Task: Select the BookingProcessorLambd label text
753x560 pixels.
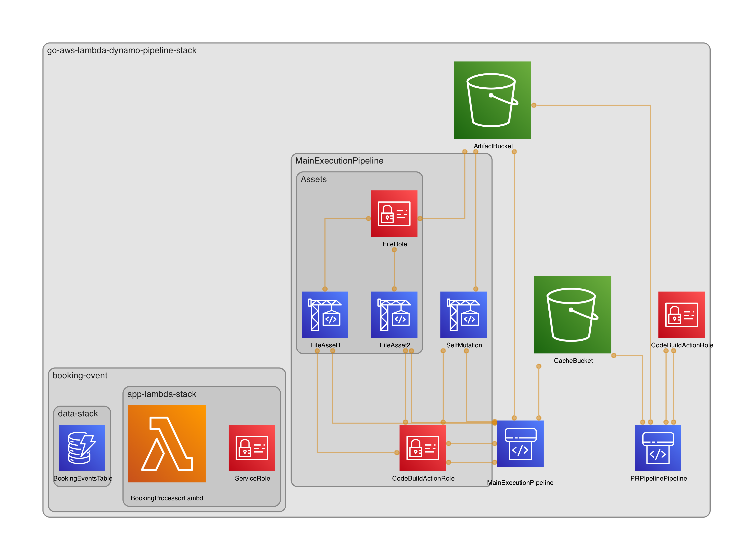Action: pyautogui.click(x=167, y=498)
